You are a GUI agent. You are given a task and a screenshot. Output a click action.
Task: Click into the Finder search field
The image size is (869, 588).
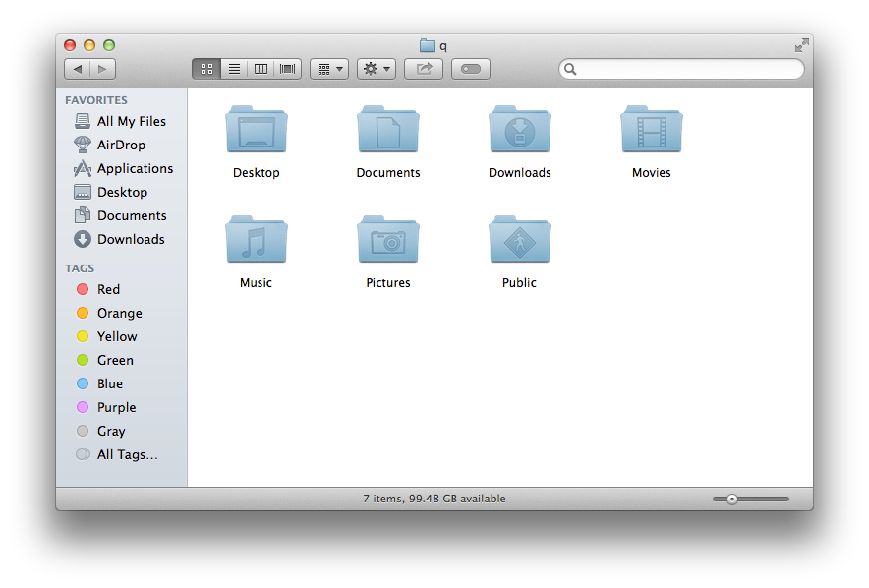681,69
